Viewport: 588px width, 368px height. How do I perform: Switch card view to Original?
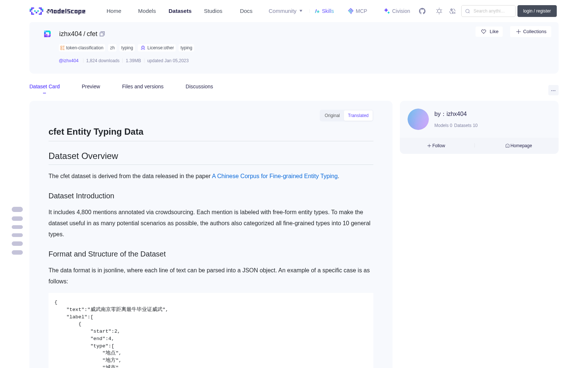tap(332, 116)
